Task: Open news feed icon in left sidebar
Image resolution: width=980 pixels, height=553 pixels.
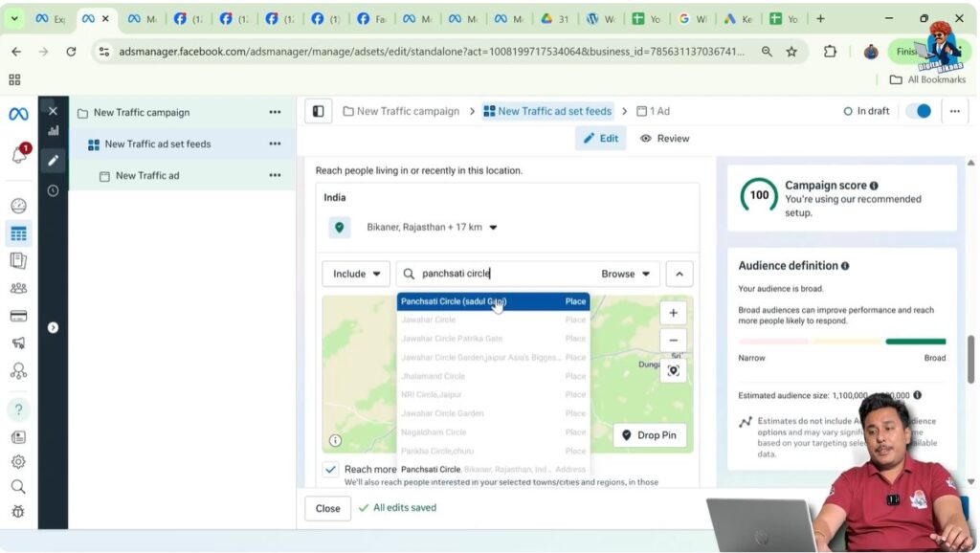Action: click(19, 437)
